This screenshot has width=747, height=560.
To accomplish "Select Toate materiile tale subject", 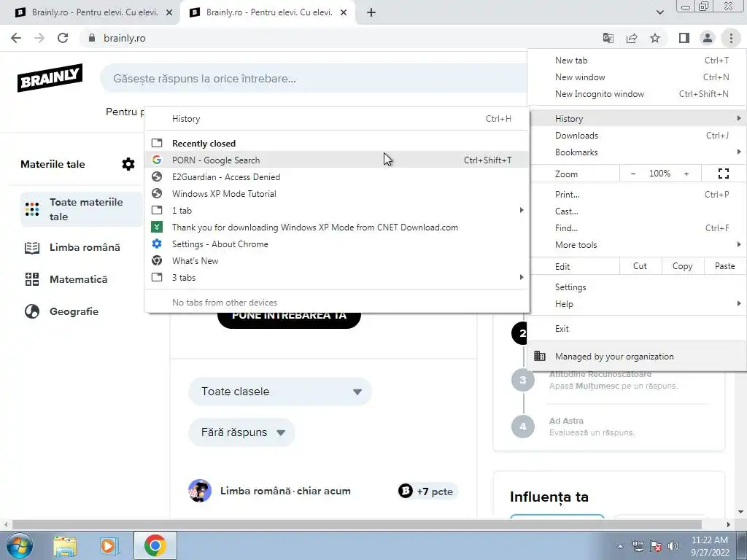I will (82, 209).
